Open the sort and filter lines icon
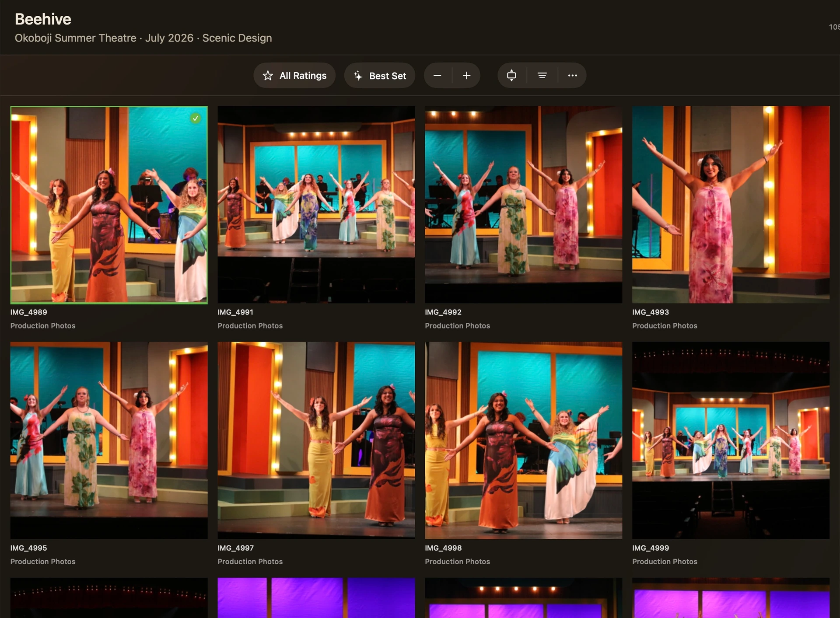The height and width of the screenshot is (618, 840). [x=542, y=76]
